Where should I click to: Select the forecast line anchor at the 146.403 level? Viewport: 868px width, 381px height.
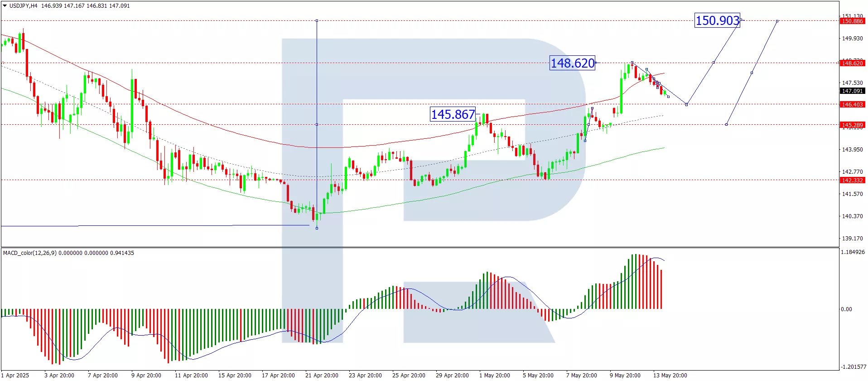686,105
